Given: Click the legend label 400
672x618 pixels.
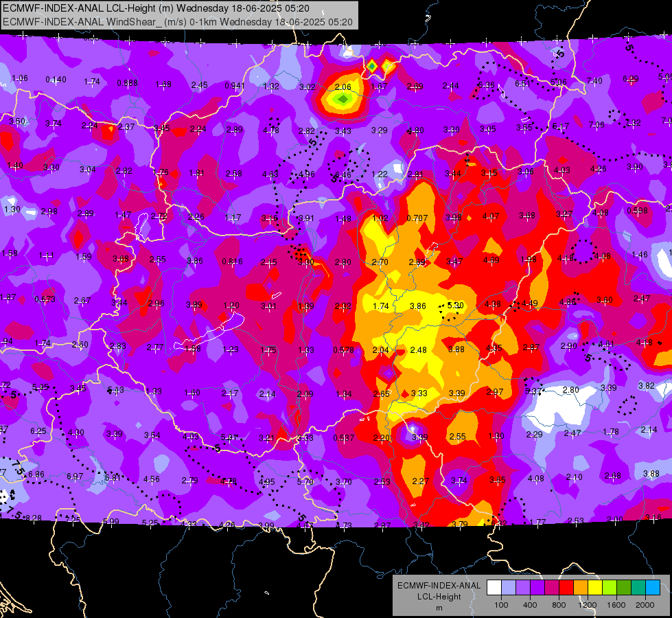Looking at the screenshot, I should click(530, 605).
